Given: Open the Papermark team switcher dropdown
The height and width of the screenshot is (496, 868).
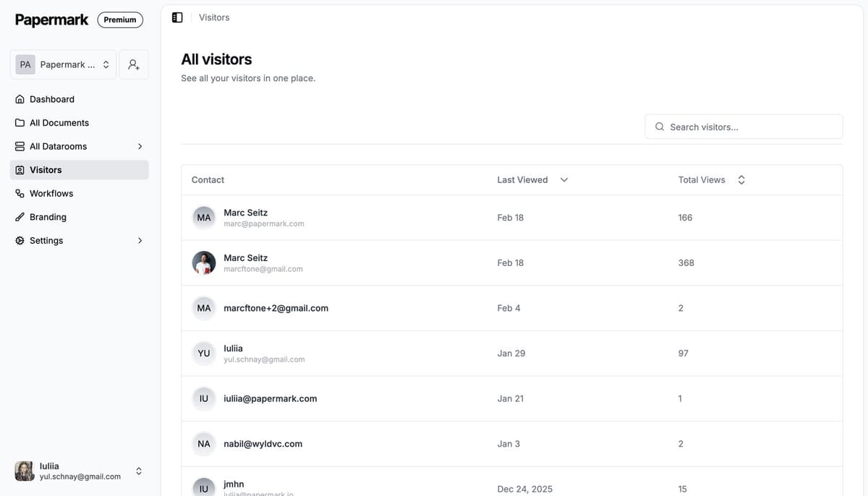Looking at the screenshot, I should [x=63, y=64].
